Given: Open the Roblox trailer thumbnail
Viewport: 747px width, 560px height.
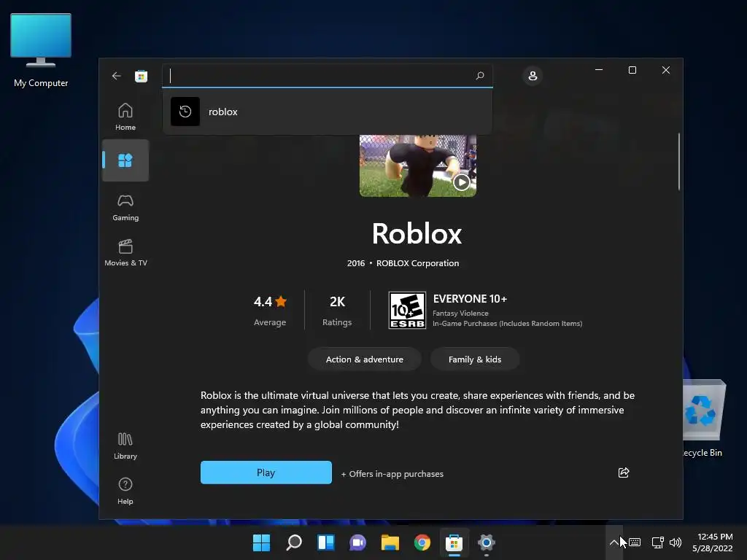Looking at the screenshot, I should pyautogui.click(x=418, y=166).
